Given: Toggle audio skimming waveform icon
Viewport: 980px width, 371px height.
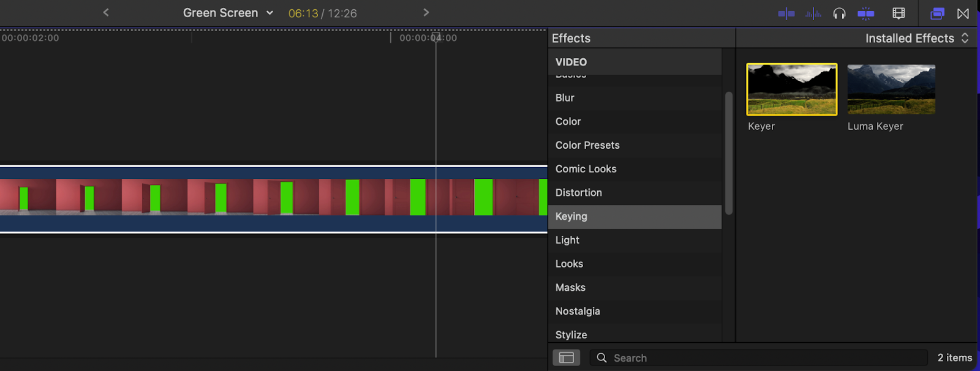Looking at the screenshot, I should 813,13.
